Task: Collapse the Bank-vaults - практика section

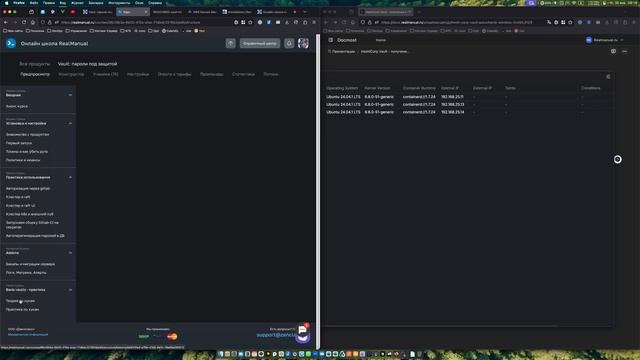Action: 70,290
